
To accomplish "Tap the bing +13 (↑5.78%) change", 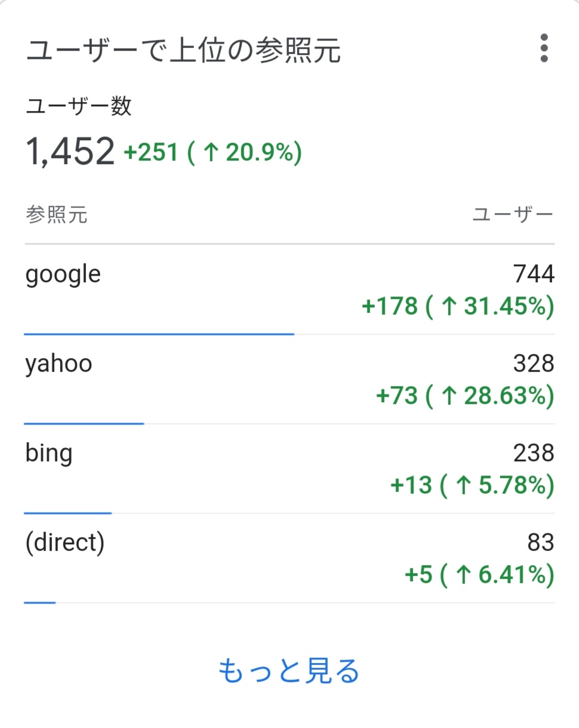I will [472, 486].
